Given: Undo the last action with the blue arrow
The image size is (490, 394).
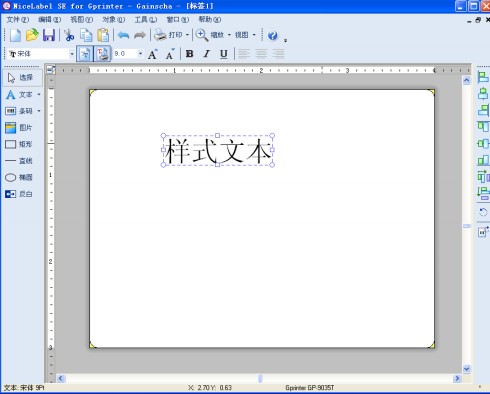Looking at the screenshot, I should point(123,35).
